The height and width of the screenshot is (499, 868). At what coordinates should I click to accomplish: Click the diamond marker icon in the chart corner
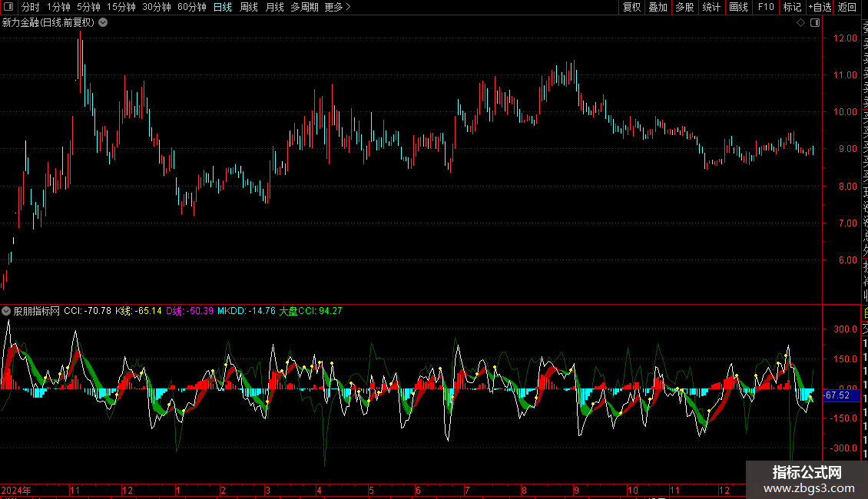click(800, 23)
